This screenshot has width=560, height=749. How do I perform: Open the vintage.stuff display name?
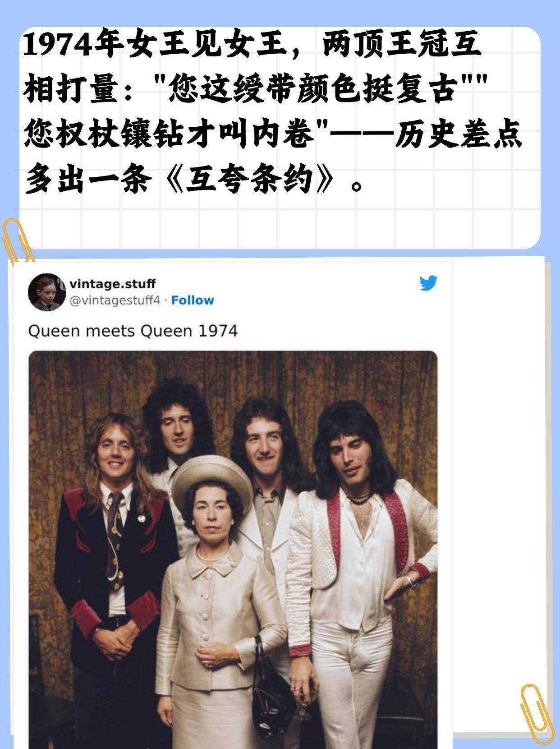[112, 284]
